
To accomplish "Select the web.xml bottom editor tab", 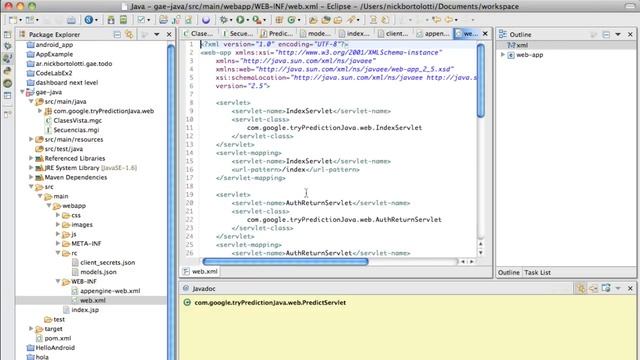I will 200,271.
